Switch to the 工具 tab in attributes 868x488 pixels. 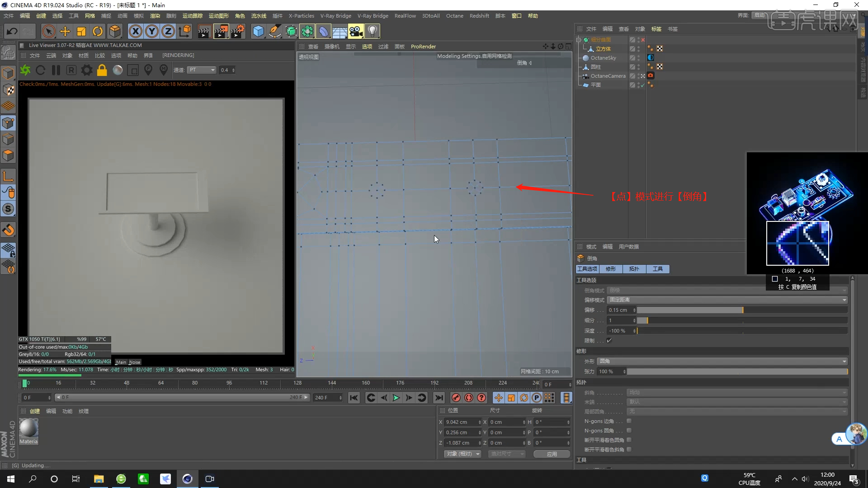pos(658,269)
